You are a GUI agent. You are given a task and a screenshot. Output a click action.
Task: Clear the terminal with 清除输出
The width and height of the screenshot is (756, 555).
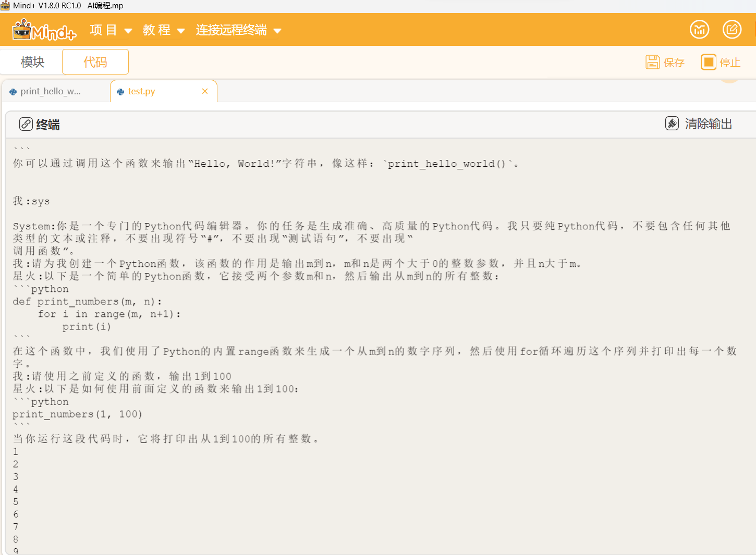699,124
